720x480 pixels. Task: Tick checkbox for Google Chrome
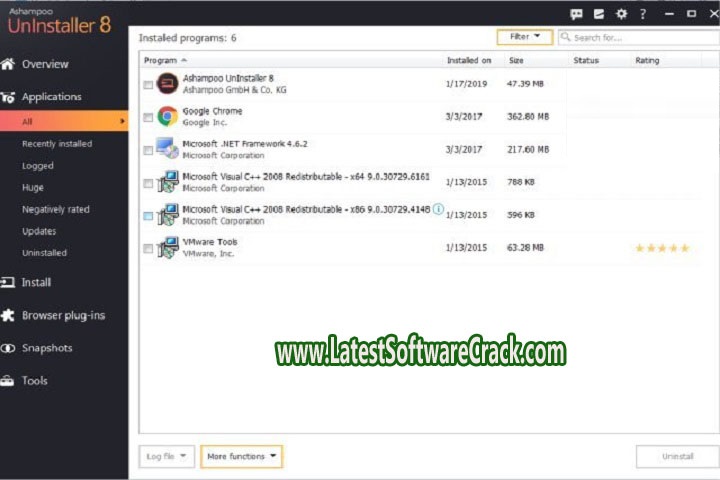point(148,118)
